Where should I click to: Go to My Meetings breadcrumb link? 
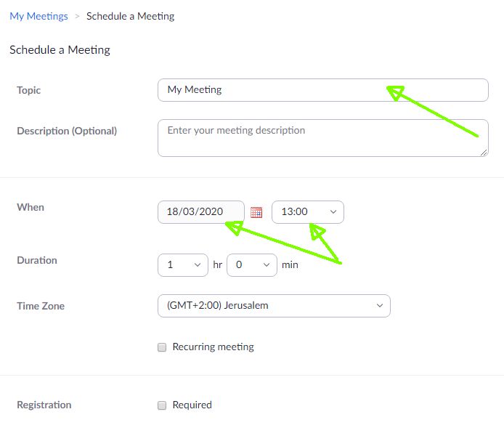click(x=38, y=16)
